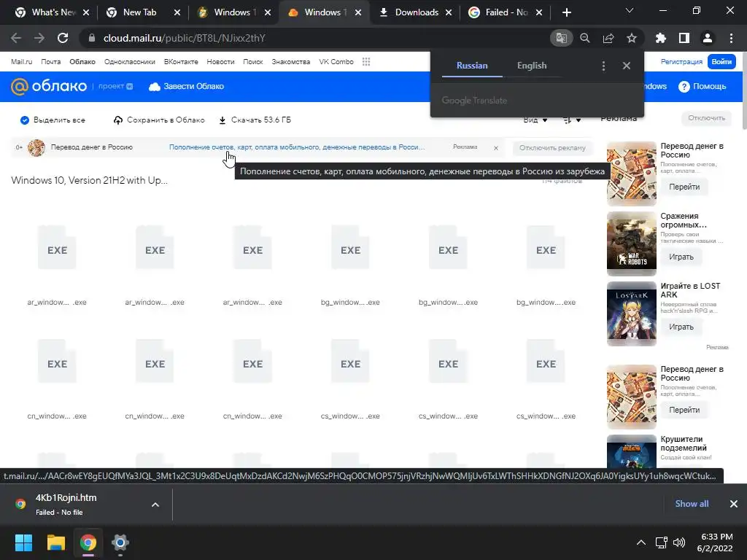The image size is (747, 560).
Task: Click Играть under LOST ARK ad
Action: coord(681,327)
